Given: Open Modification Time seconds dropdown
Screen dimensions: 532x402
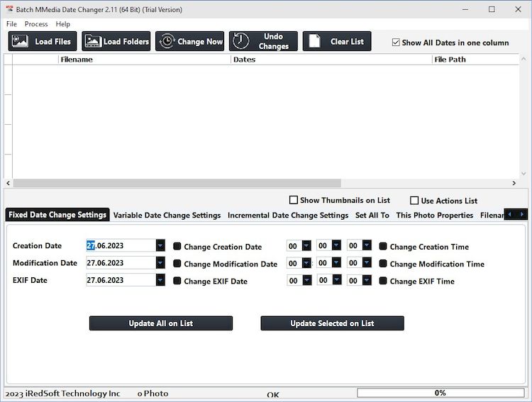Looking at the screenshot, I should pyautogui.click(x=367, y=262).
